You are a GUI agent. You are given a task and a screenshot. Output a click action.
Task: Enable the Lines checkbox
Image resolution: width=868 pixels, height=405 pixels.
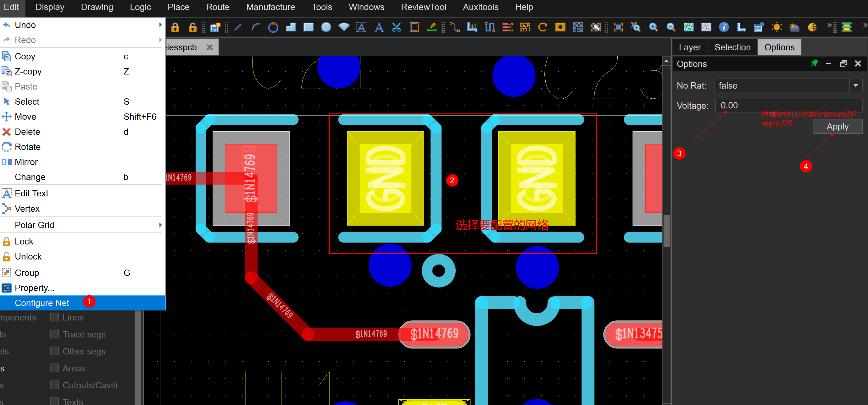coord(54,317)
